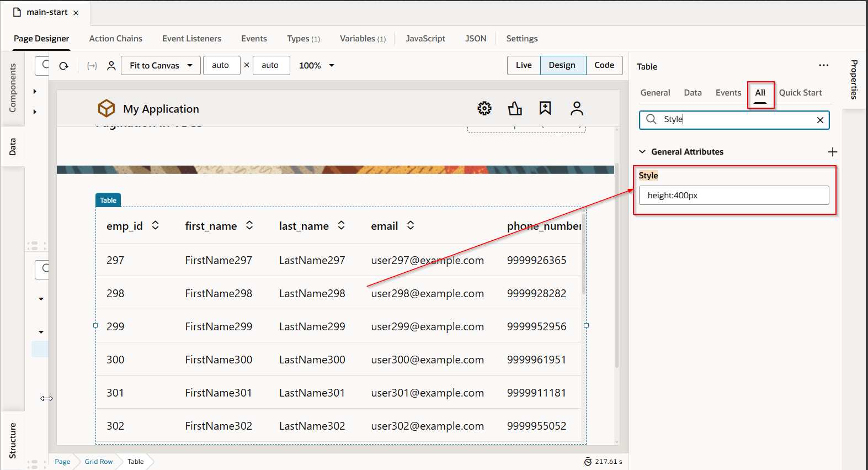Screen dimensions: 868x470
Task: Clear the Style search text
Action: point(820,120)
